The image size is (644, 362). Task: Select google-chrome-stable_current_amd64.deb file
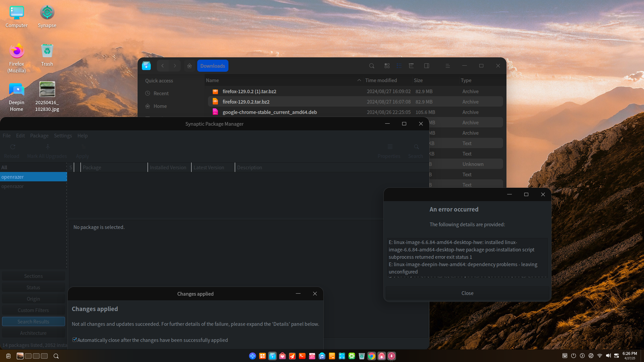356,112
